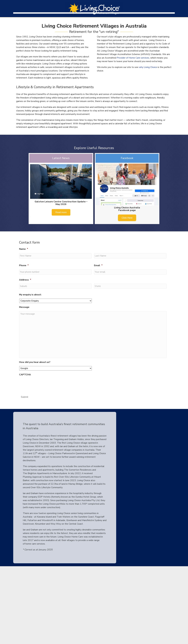The height and width of the screenshot is (644, 188).
Task: Open the Galston construction site photo
Action: [x=61, y=182]
